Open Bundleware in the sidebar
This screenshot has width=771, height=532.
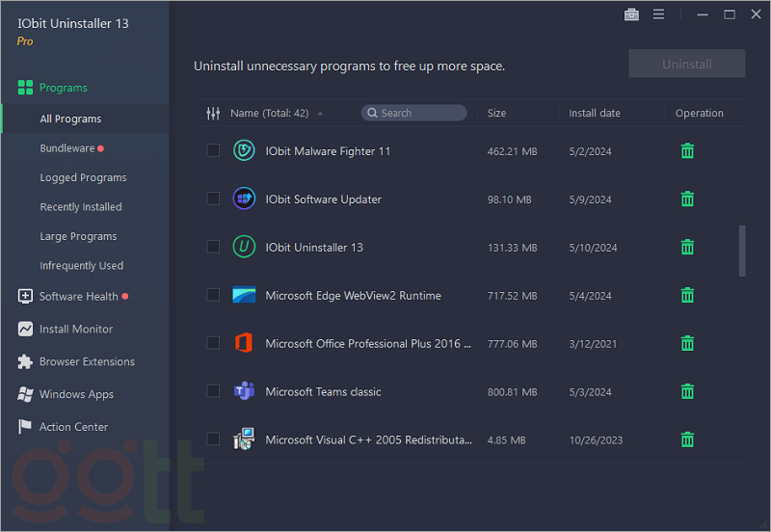[67, 148]
